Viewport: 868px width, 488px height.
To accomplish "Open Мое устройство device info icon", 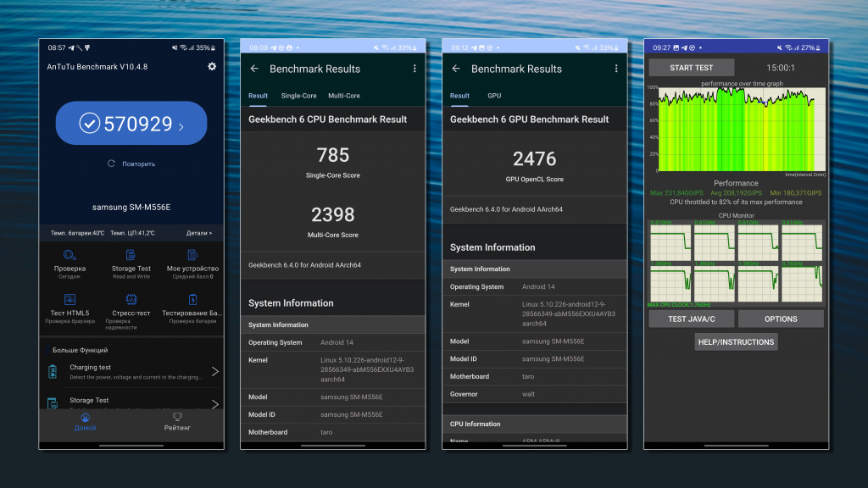I will tap(192, 256).
